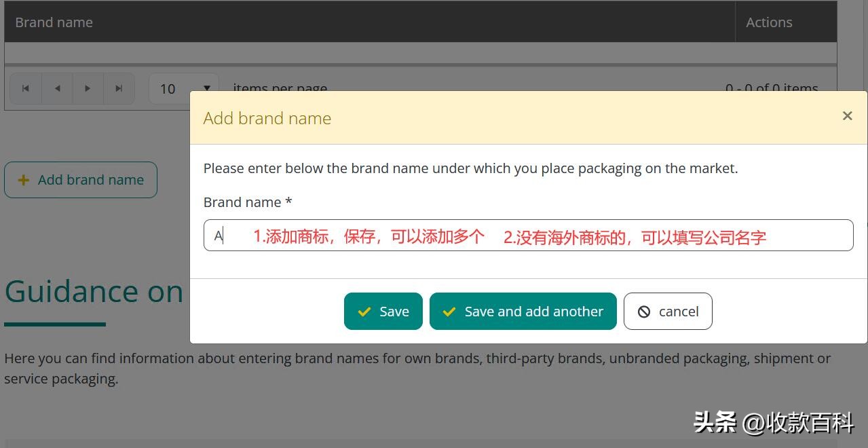Click the plus icon on Add brand name
This screenshot has width=868, height=448.
point(23,179)
